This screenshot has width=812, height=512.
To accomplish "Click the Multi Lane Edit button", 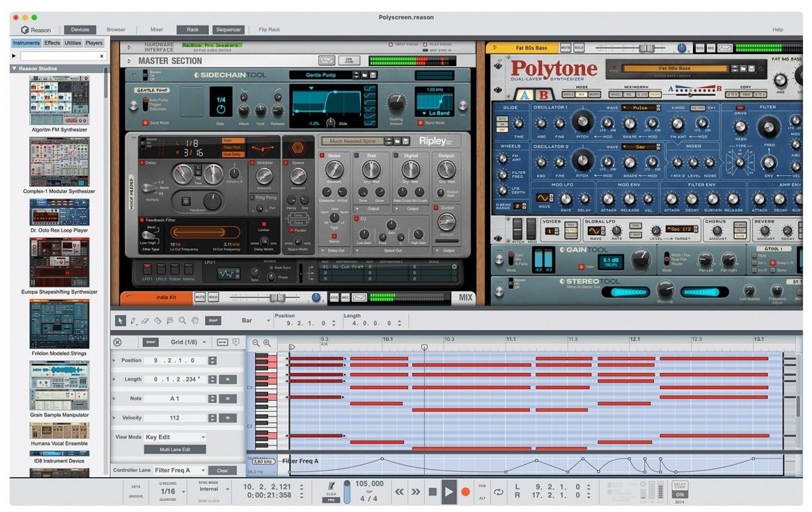I will click(174, 449).
